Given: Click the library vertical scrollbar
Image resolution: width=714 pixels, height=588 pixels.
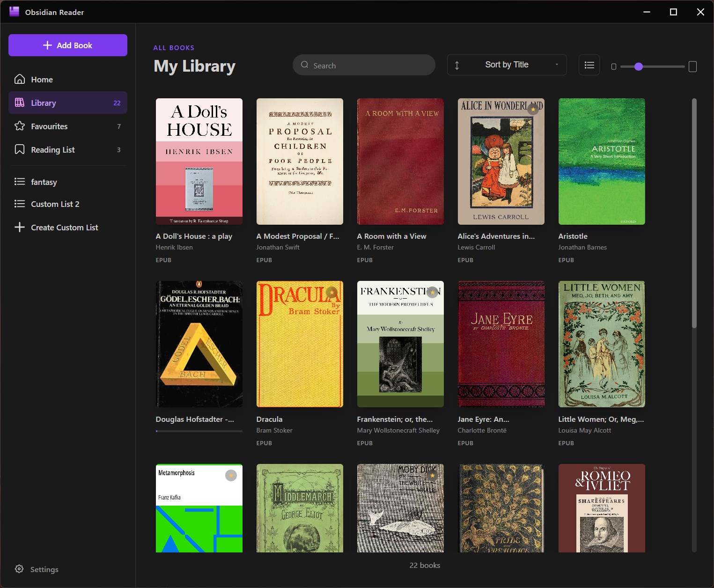Looking at the screenshot, I should 694,213.
